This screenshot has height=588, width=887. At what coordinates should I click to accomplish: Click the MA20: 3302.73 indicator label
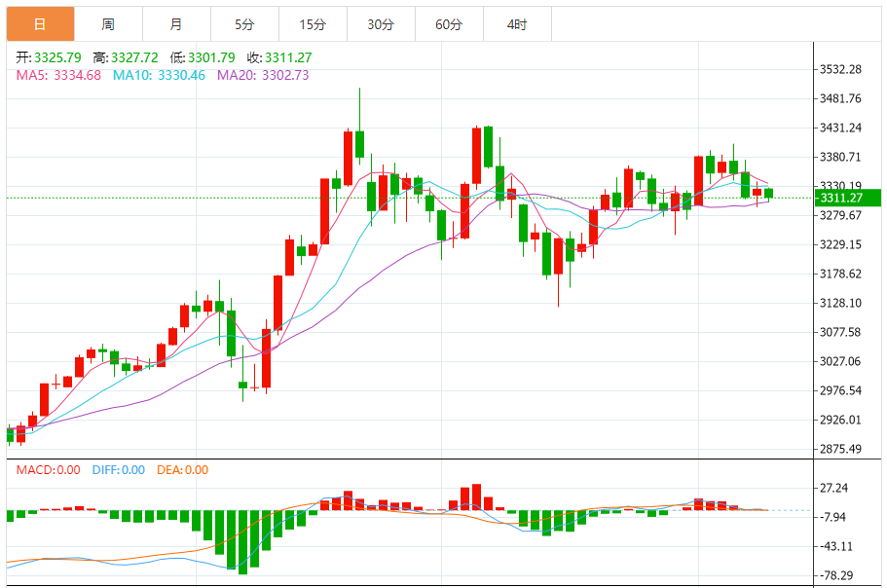pyautogui.click(x=263, y=75)
